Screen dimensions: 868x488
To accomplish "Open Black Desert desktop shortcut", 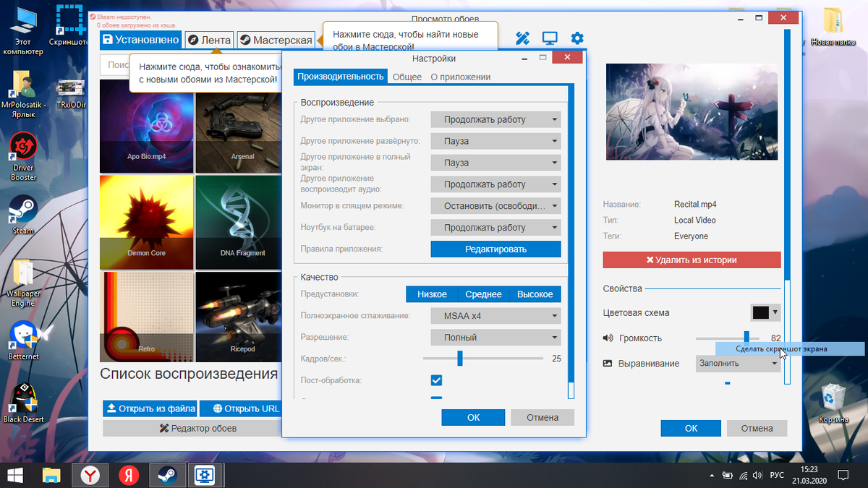I will [x=23, y=403].
